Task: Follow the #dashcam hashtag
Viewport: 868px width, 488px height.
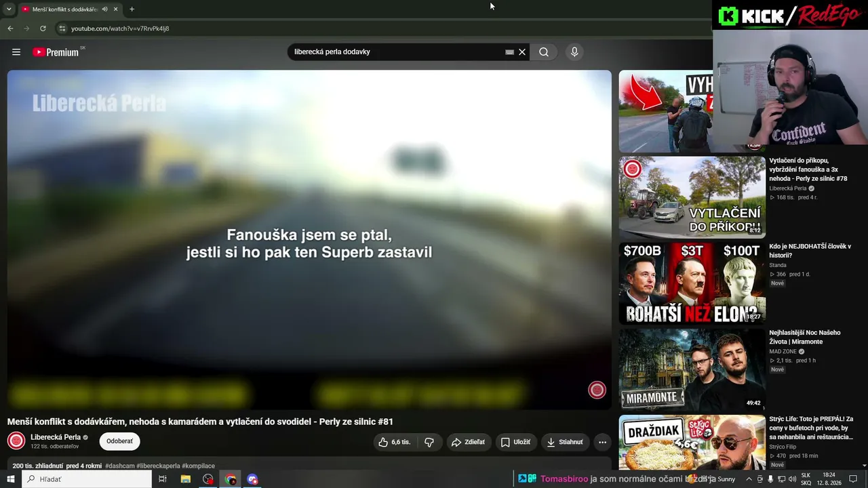Action: pos(119,466)
